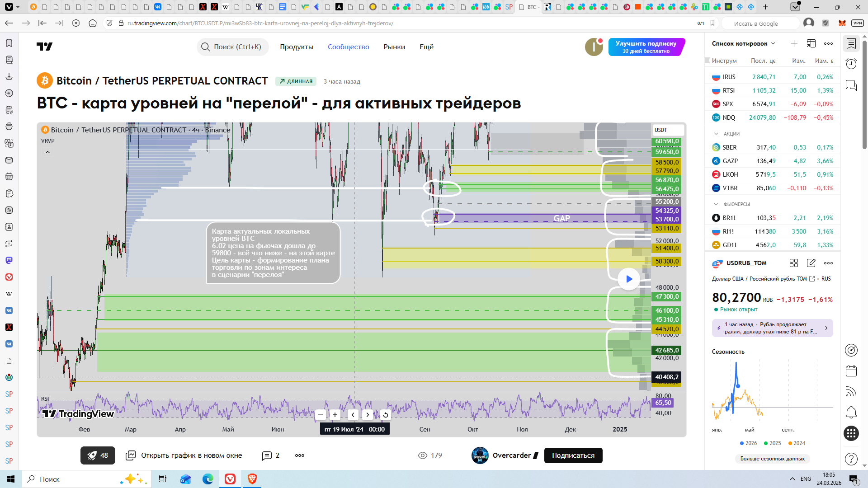Click the notifications bell icon
This screenshot has width=868, height=488.
click(x=851, y=412)
